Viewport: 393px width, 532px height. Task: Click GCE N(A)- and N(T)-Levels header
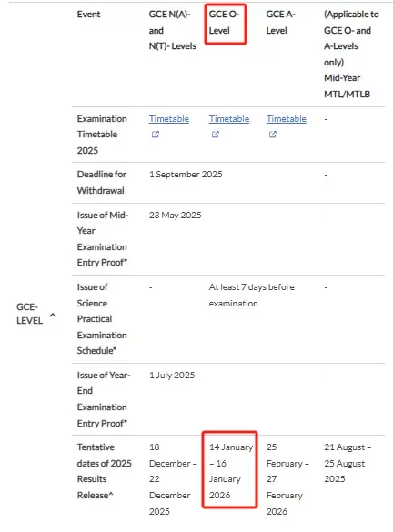pos(173,30)
